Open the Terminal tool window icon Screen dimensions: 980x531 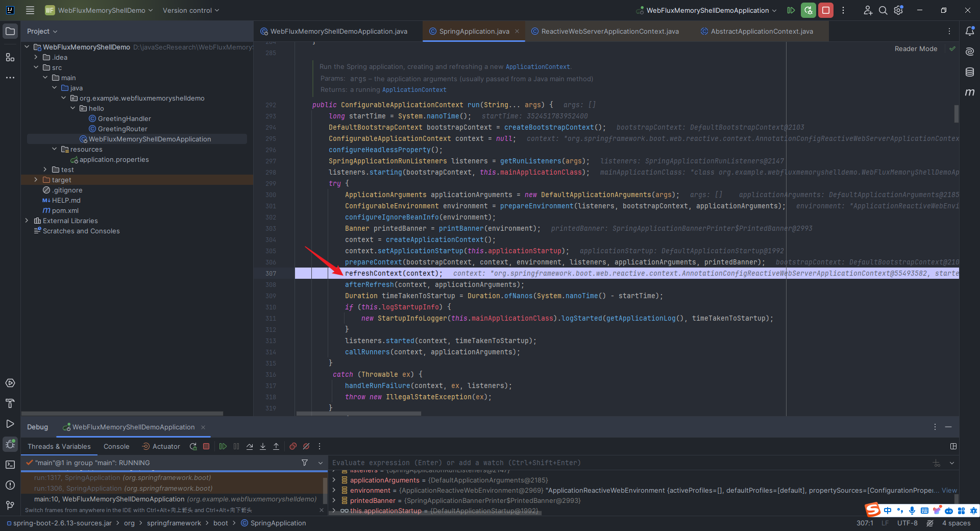point(10,465)
